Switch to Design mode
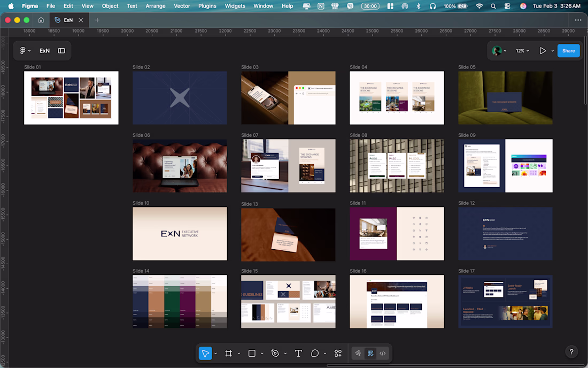The height and width of the screenshot is (368, 588). coord(370,354)
